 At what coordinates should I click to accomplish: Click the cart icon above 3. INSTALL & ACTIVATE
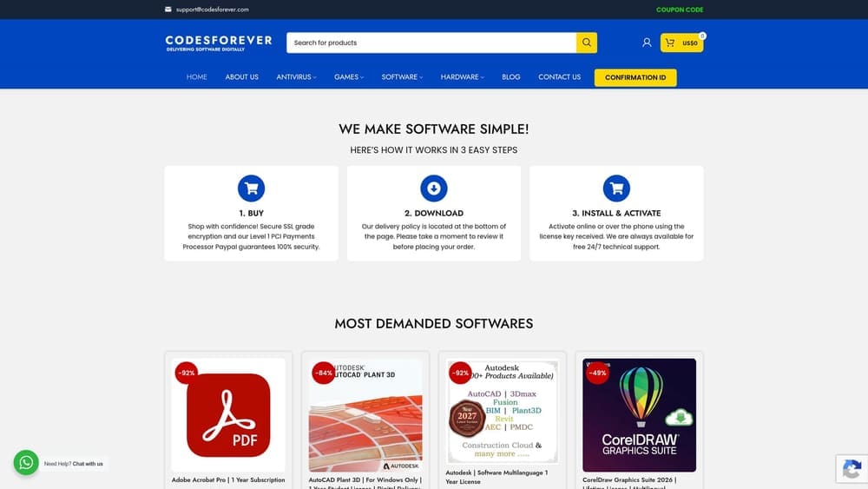(616, 188)
